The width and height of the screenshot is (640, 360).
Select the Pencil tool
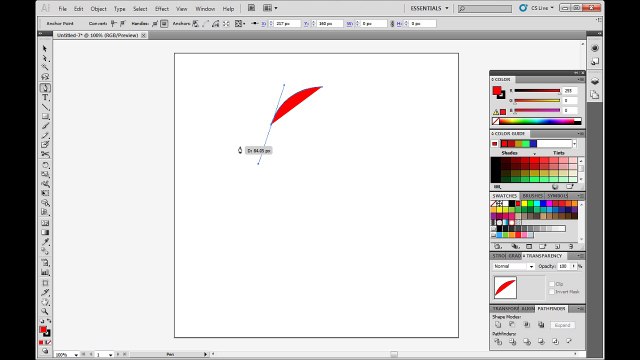45,136
